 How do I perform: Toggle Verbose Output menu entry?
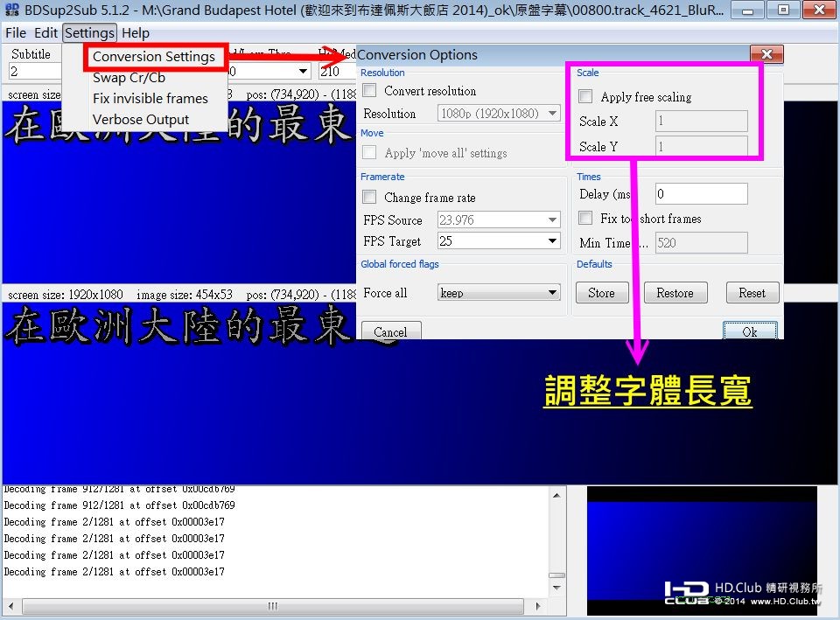[x=140, y=120]
